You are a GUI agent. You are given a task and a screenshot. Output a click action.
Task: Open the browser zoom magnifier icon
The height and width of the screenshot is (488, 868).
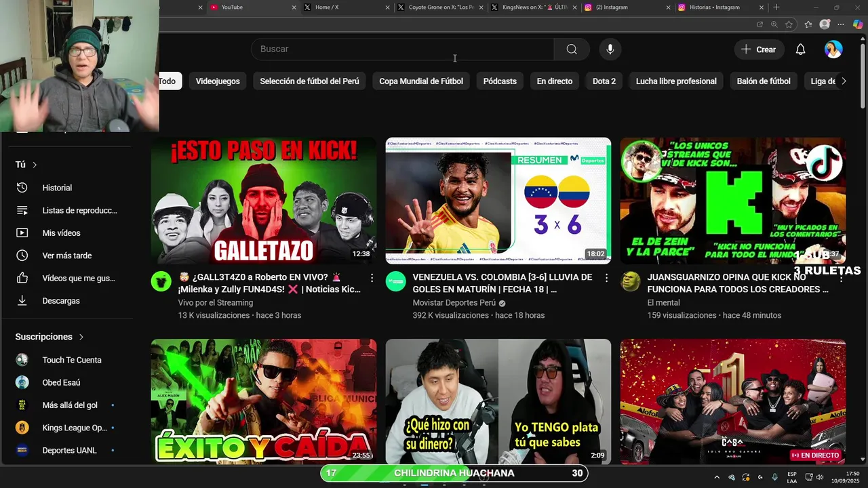774,24
